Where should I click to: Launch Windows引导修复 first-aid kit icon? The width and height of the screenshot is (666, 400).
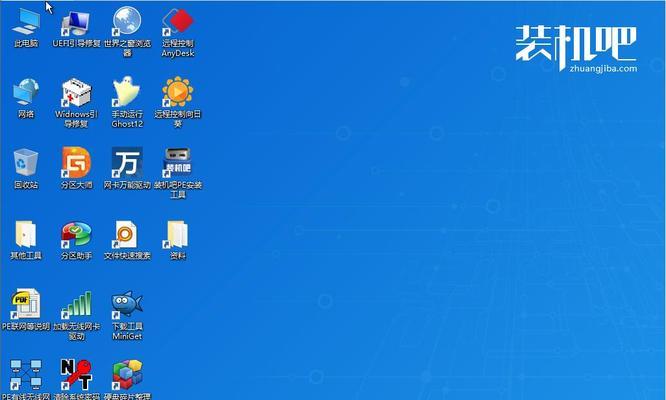coord(76,92)
